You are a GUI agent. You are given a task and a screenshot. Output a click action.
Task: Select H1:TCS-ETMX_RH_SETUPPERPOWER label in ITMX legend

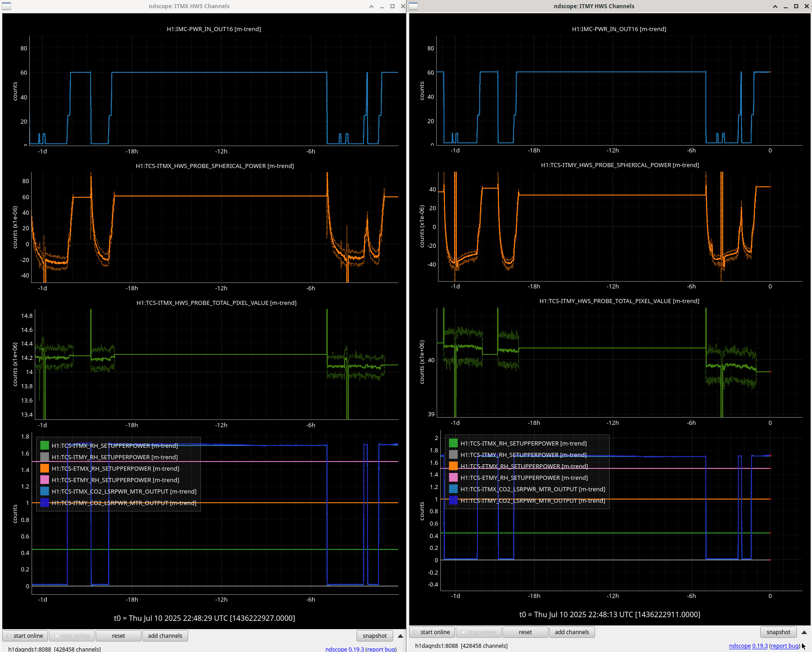coord(115,468)
